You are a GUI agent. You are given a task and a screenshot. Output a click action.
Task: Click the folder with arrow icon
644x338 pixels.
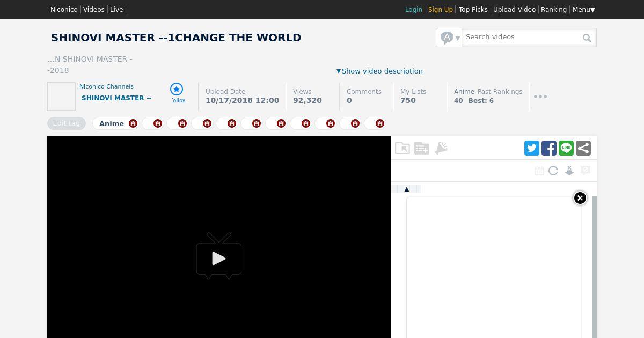pos(402,148)
